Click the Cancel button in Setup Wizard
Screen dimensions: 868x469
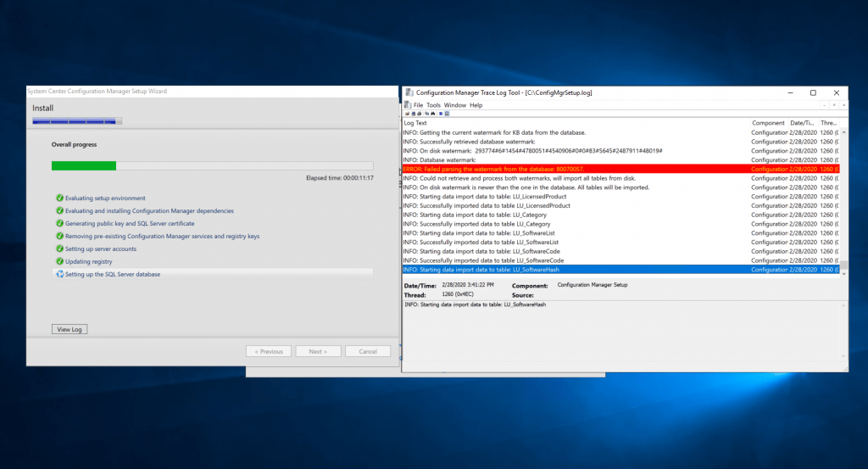pos(368,352)
